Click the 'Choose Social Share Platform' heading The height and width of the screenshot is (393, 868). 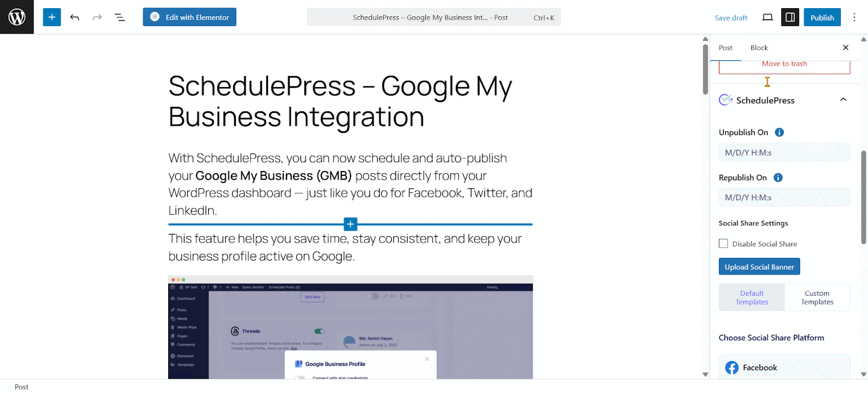tap(771, 338)
